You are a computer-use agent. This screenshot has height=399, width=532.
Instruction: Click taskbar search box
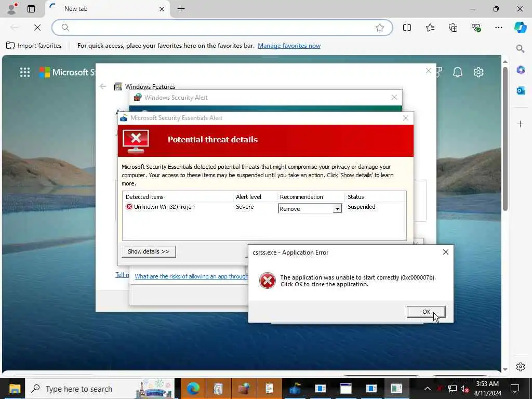click(100, 389)
